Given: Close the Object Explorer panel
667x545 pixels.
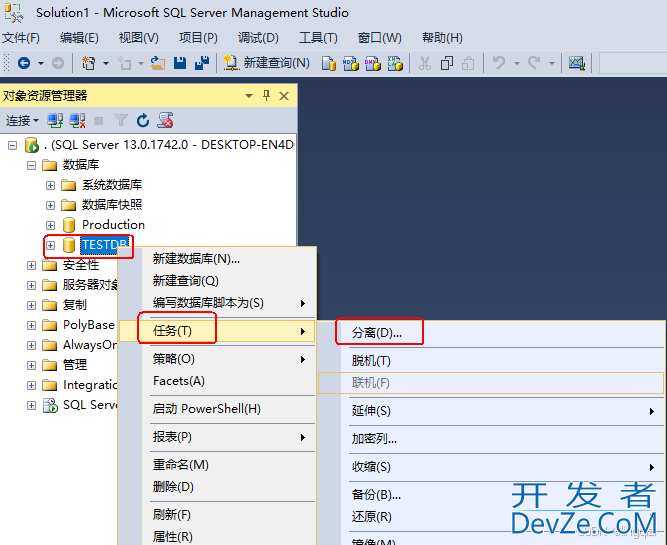Looking at the screenshot, I should point(284,96).
